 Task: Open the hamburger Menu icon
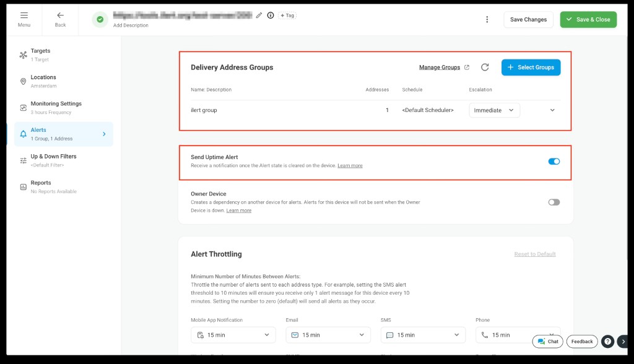coord(24,15)
